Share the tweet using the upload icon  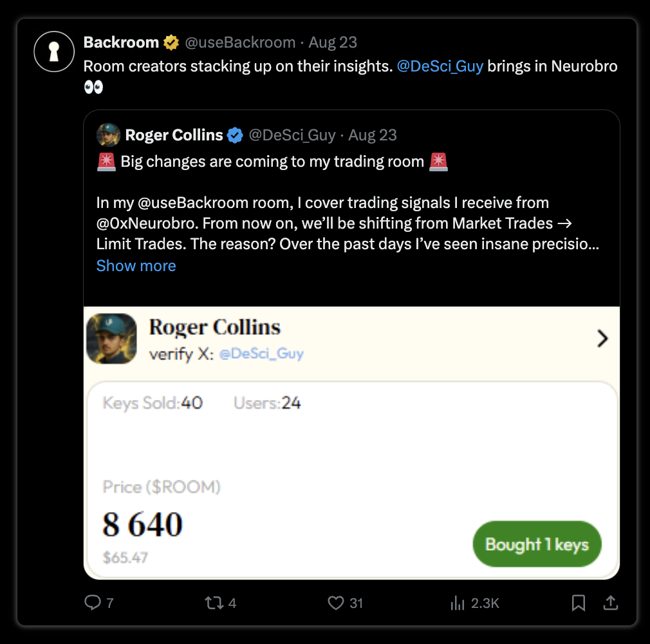click(610, 603)
